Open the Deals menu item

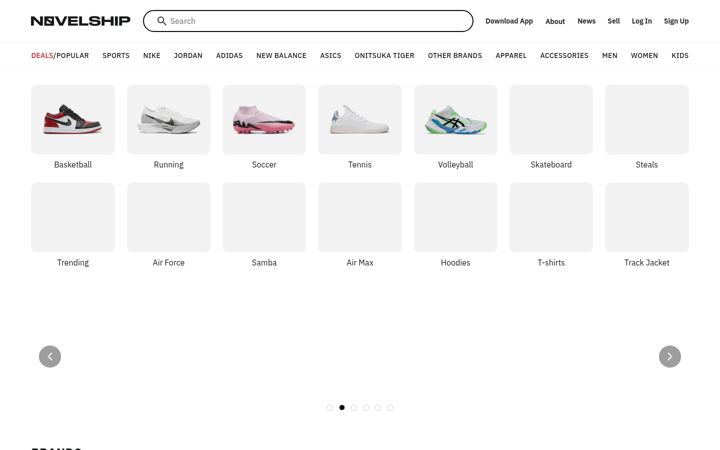42,56
